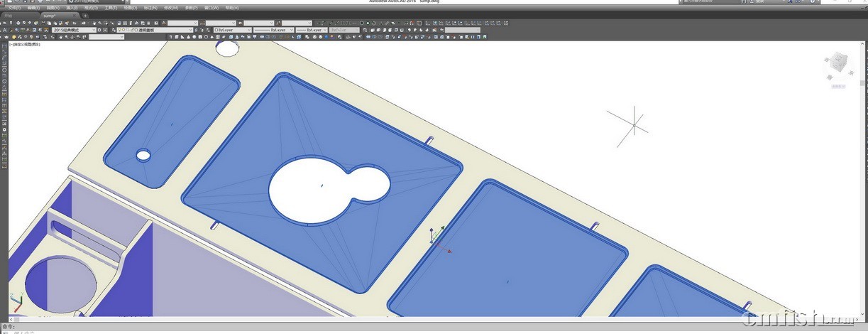This screenshot has height=334, width=868.
Task: Expand the ByLayer linetype dropdown
Action: [x=272, y=31]
